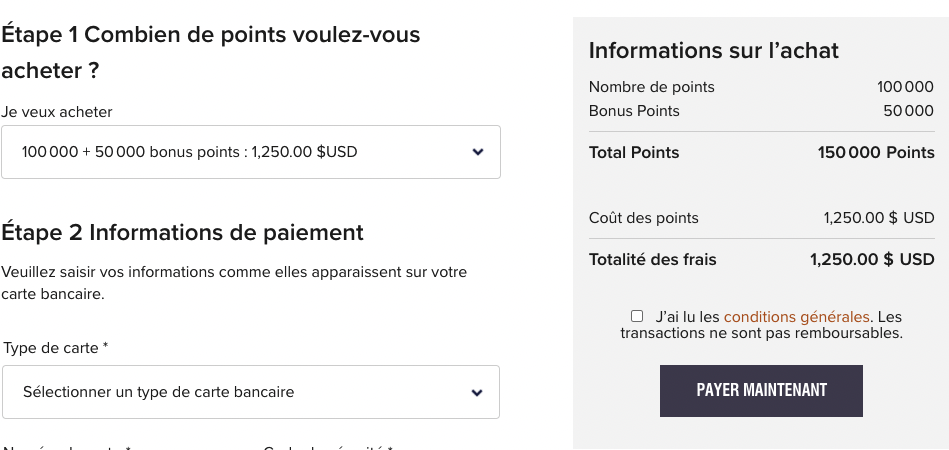Click the 'Nombre de points' summary label

point(652,87)
